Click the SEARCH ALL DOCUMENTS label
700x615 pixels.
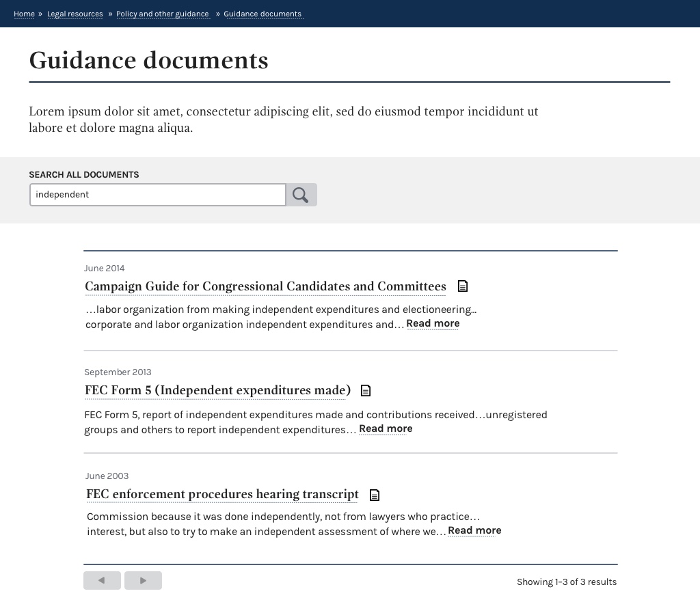[x=84, y=174]
